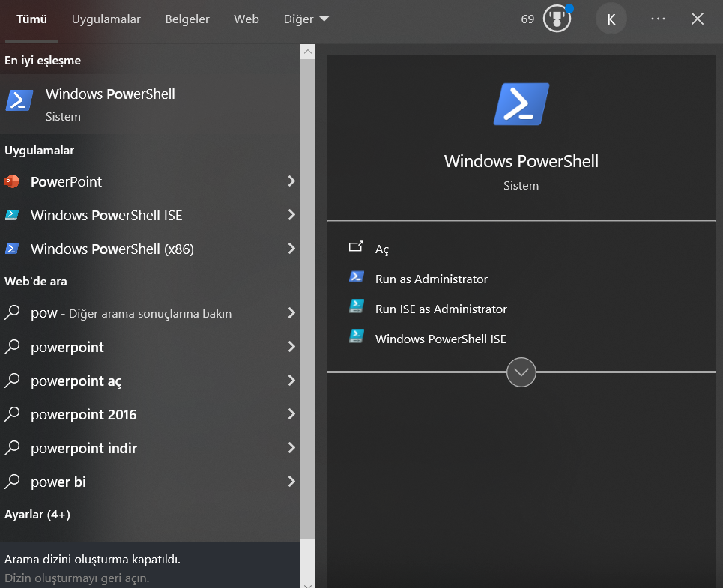723x588 pixels.
Task: Open the K user account avatar
Action: click(611, 19)
